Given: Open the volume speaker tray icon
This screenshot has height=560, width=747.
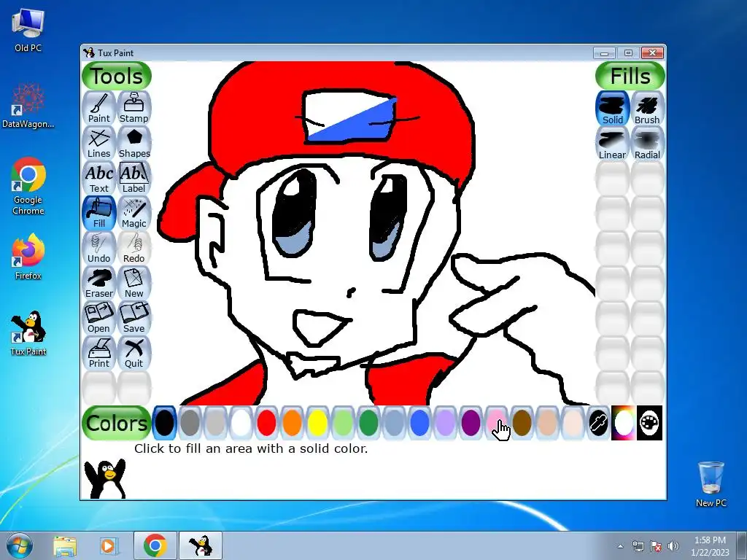Looking at the screenshot, I should point(673,546).
